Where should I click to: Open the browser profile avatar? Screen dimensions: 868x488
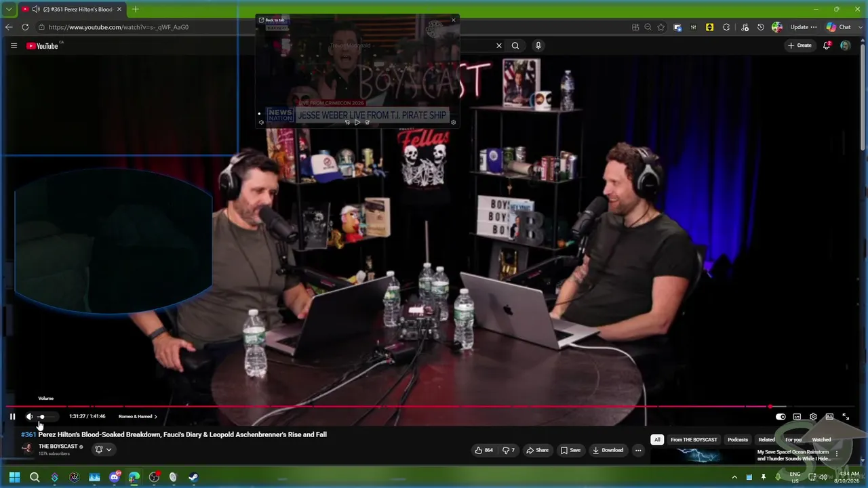point(777,27)
